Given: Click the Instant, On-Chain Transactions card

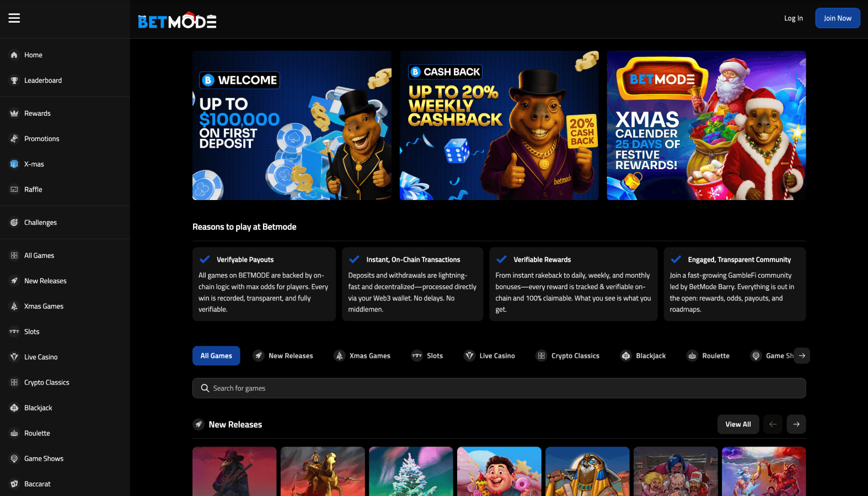Looking at the screenshot, I should [x=412, y=284].
